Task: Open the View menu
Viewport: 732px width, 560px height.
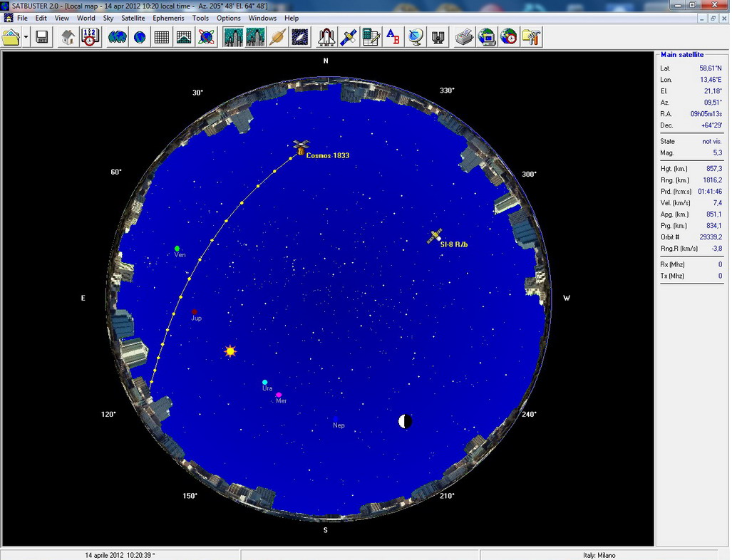Action: coord(61,19)
